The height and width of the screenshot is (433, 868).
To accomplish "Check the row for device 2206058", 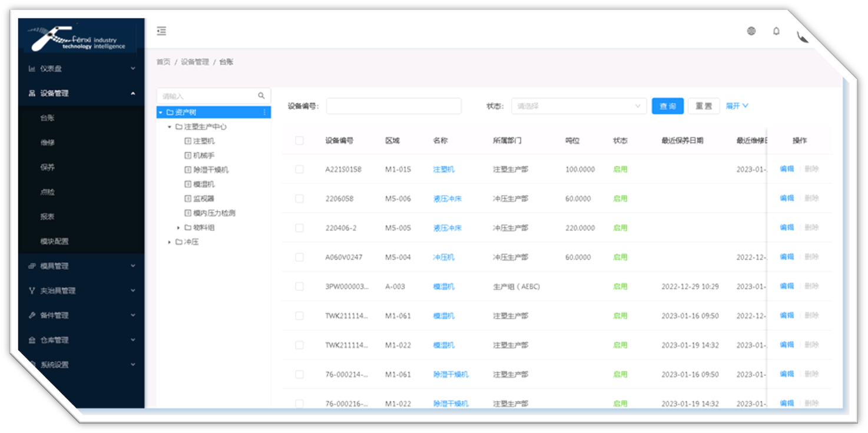I will 299,199.
